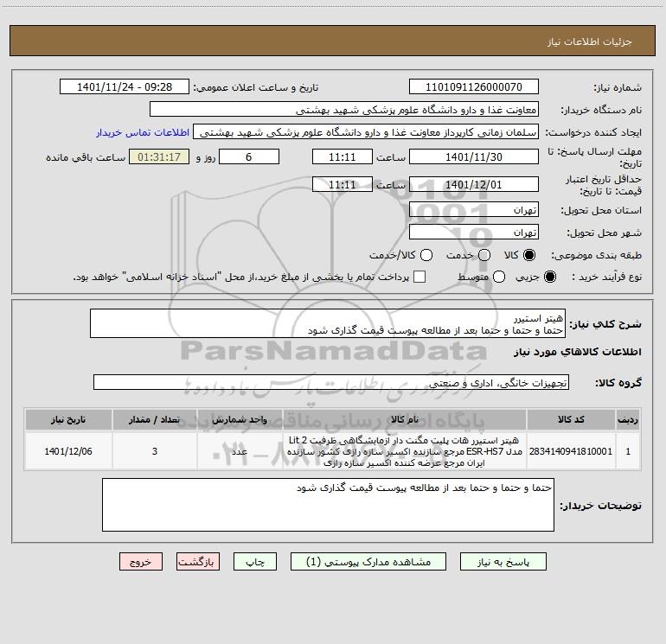This screenshot has height=644, width=666.
Task: Click the واحد شمارش column header
Action: (240, 419)
